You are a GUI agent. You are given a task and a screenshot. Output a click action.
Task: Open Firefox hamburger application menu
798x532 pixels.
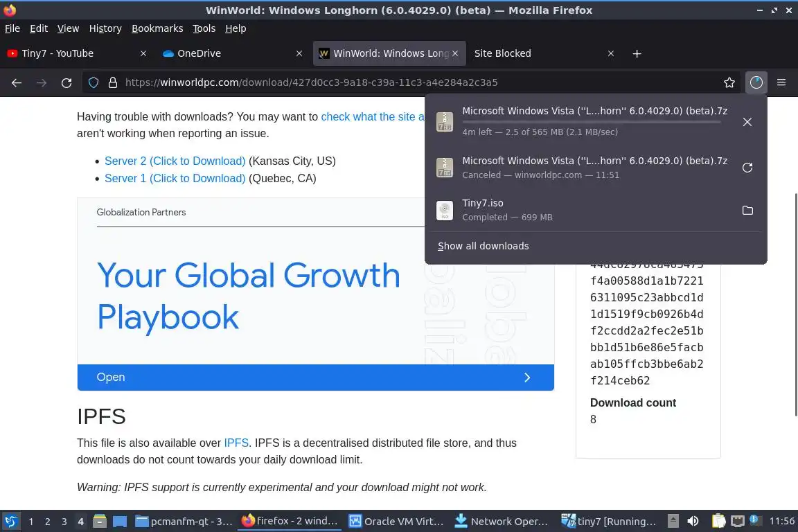click(781, 82)
